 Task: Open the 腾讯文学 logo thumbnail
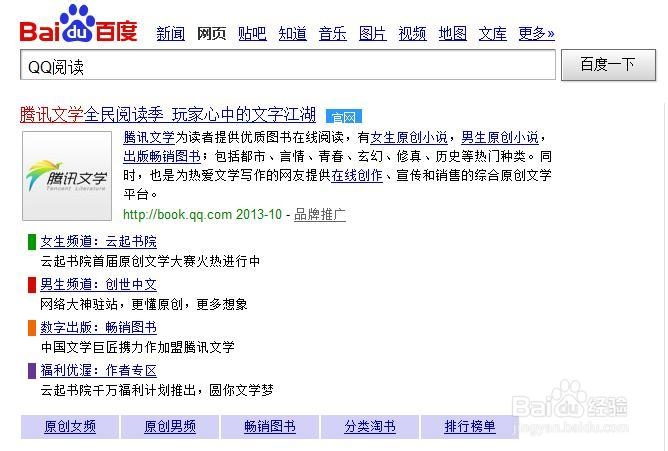point(67,176)
